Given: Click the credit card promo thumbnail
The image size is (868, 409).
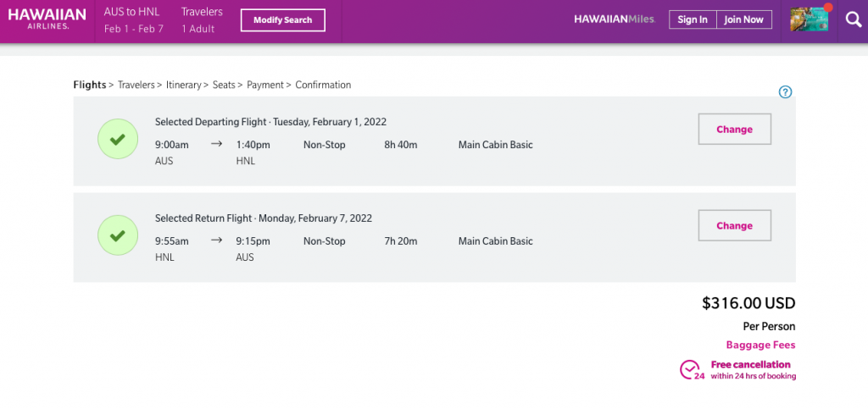Looking at the screenshot, I should [x=809, y=19].
